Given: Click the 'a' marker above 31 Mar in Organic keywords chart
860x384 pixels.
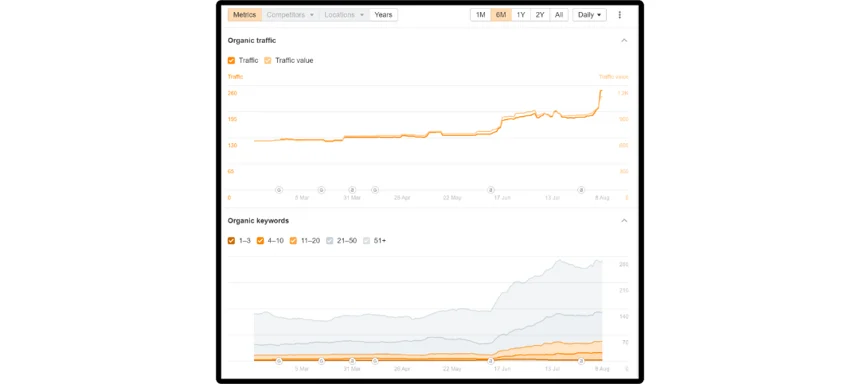Looking at the screenshot, I should (352, 361).
